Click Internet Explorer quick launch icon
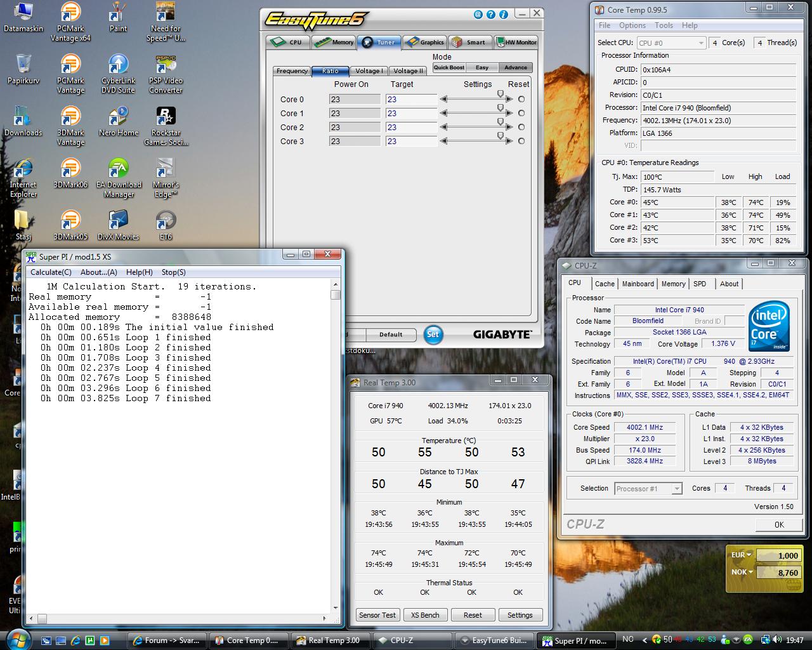This screenshot has height=650, width=812. point(76,640)
